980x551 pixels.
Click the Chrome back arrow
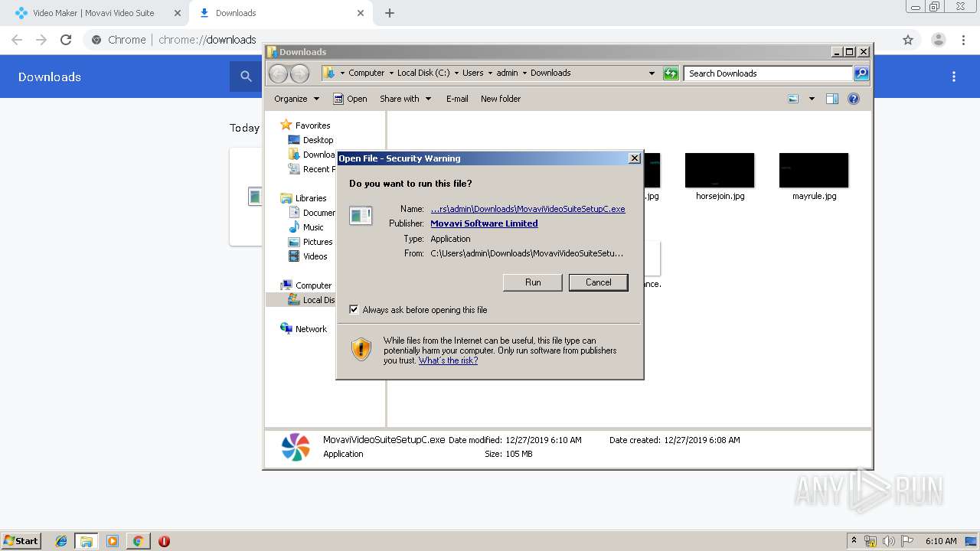pos(17,40)
